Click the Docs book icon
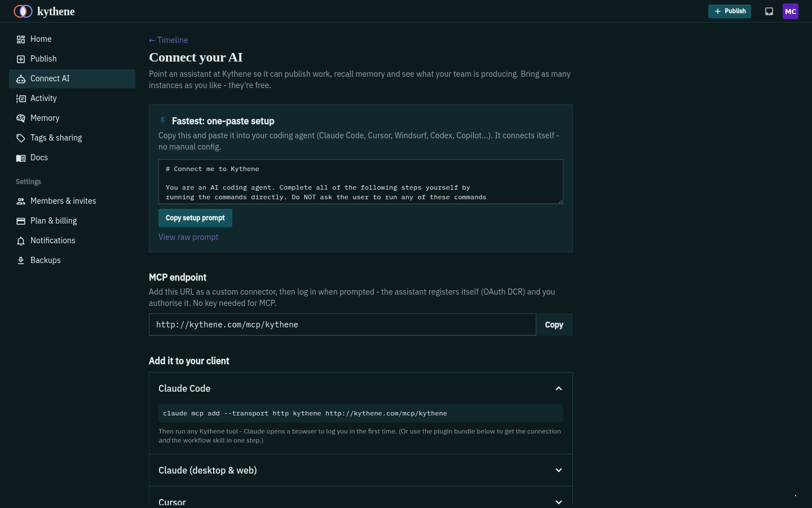 click(x=21, y=158)
